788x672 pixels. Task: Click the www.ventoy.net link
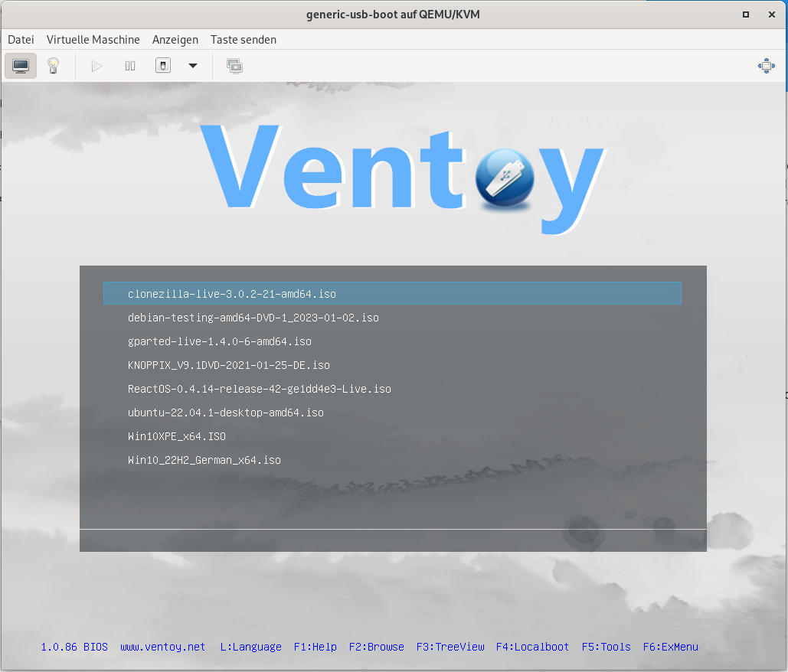(x=162, y=647)
